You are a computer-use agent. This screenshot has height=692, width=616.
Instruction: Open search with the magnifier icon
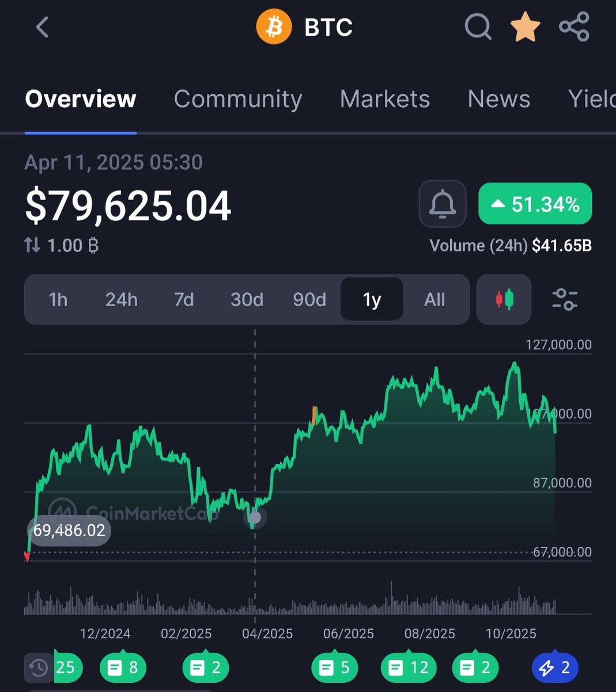[x=478, y=27]
